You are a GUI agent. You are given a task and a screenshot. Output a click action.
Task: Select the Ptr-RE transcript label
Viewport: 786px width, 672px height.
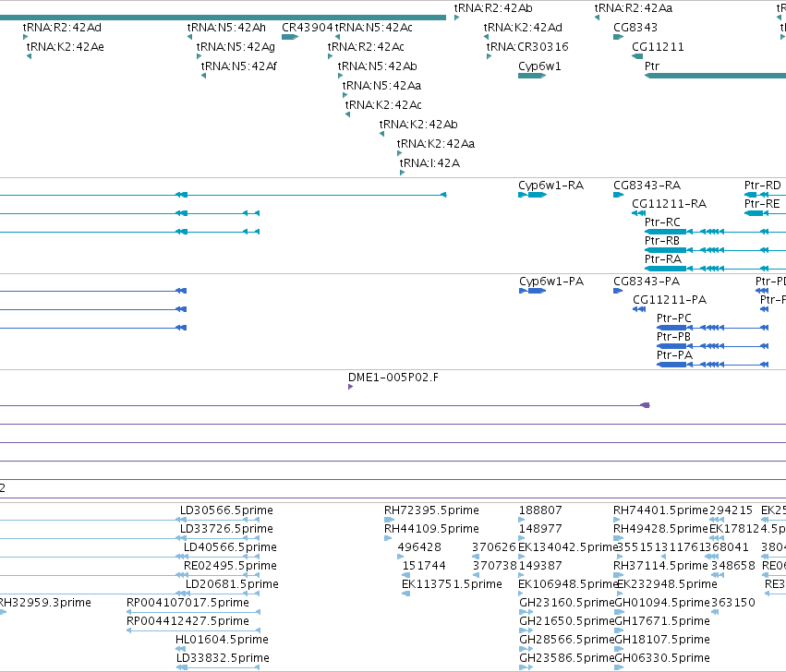click(762, 204)
